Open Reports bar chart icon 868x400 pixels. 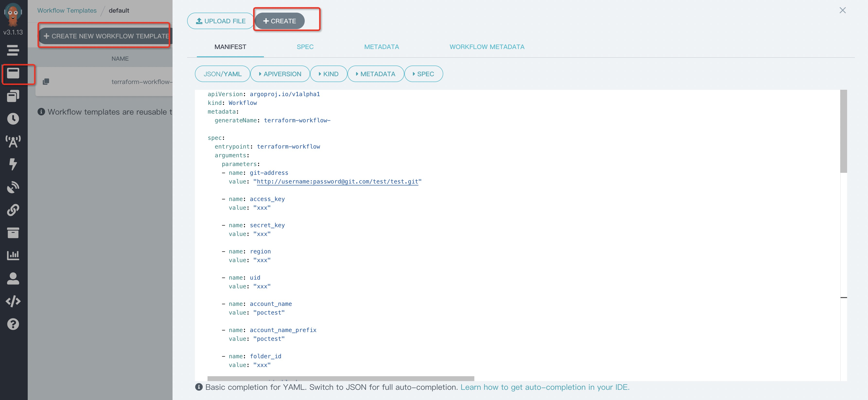pos(13,255)
